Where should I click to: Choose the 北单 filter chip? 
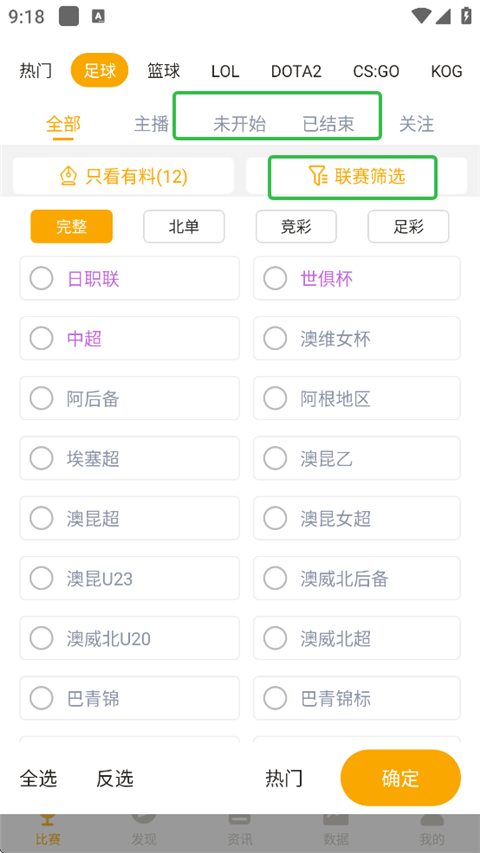(x=184, y=226)
